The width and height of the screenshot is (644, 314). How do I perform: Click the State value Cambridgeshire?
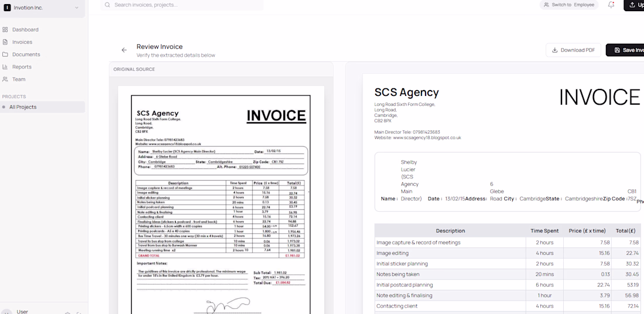point(584,199)
